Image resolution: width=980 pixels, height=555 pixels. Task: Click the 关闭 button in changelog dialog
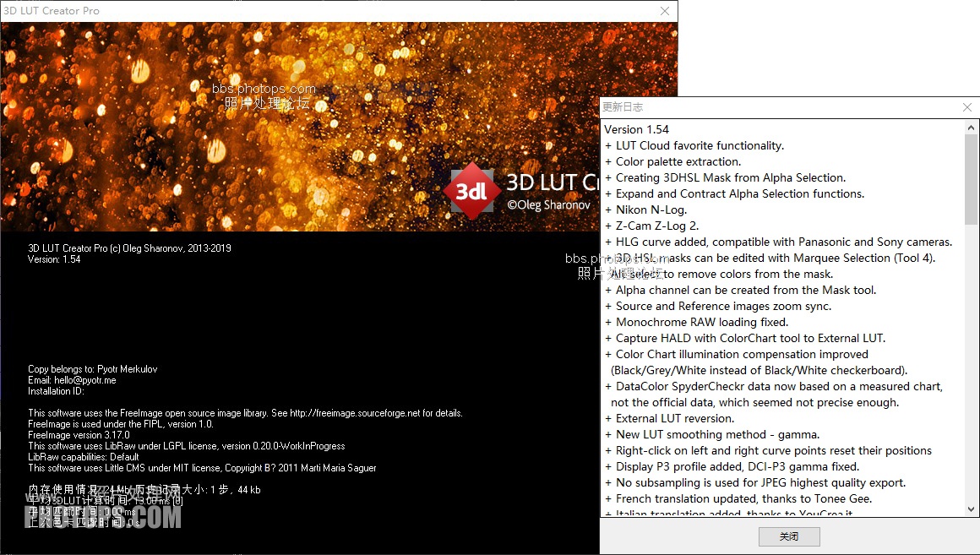789,536
